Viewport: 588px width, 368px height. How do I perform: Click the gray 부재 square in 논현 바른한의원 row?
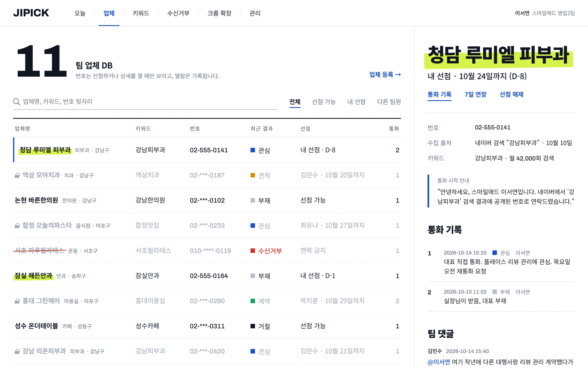click(x=253, y=200)
